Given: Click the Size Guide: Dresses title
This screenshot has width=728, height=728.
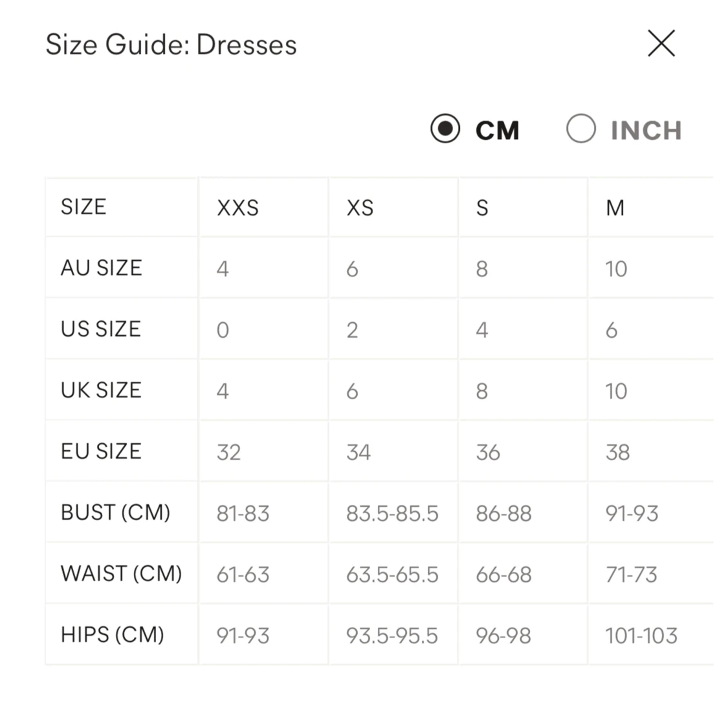Looking at the screenshot, I should click(x=171, y=45).
